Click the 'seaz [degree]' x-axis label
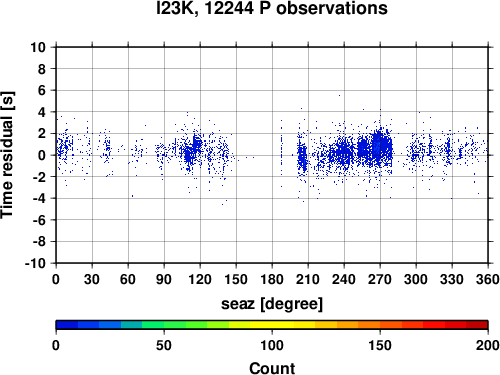500x375 pixels. (x=272, y=304)
